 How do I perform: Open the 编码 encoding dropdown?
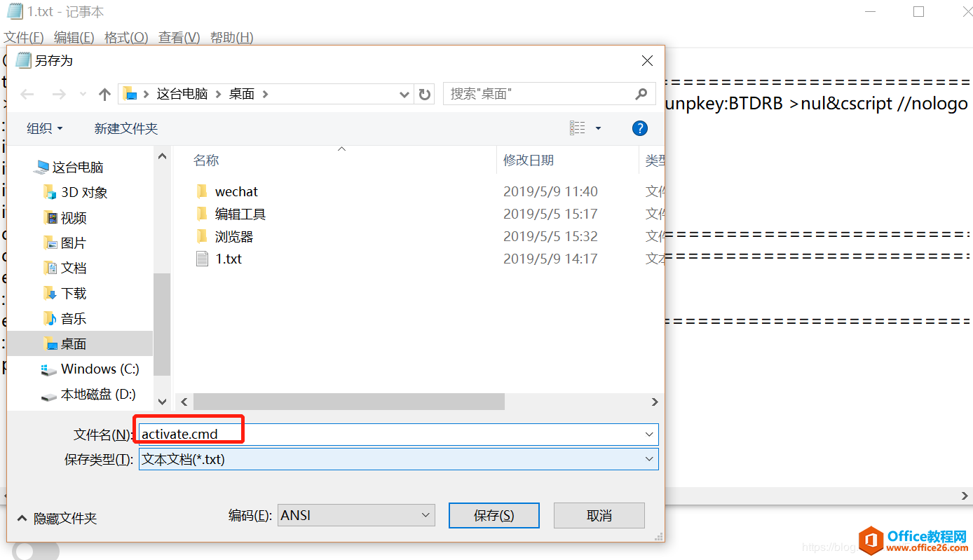pyautogui.click(x=426, y=514)
